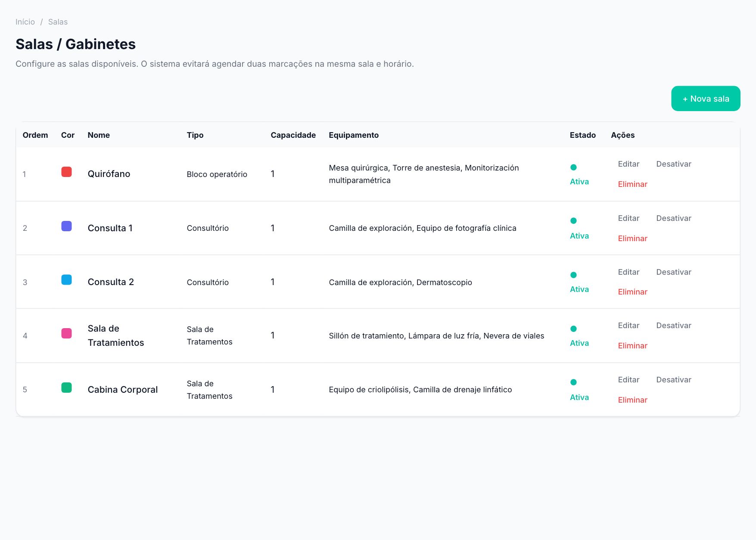Edit the Quirófano room
This screenshot has width=756, height=540.
[x=628, y=164]
